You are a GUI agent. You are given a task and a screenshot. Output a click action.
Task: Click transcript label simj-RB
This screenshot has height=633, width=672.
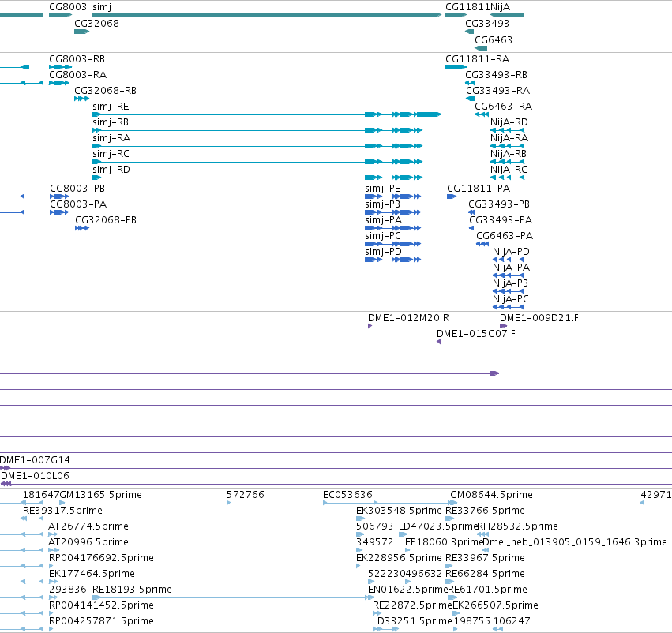[x=111, y=122]
